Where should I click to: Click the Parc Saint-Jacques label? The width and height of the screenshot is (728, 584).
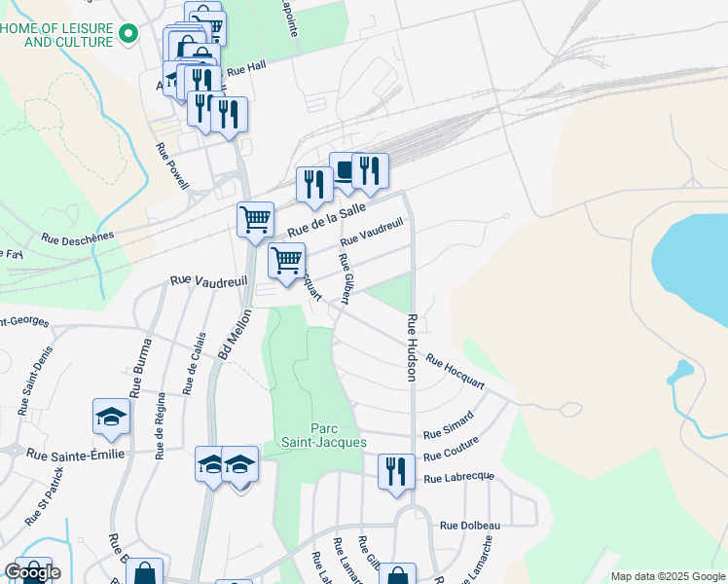click(324, 435)
